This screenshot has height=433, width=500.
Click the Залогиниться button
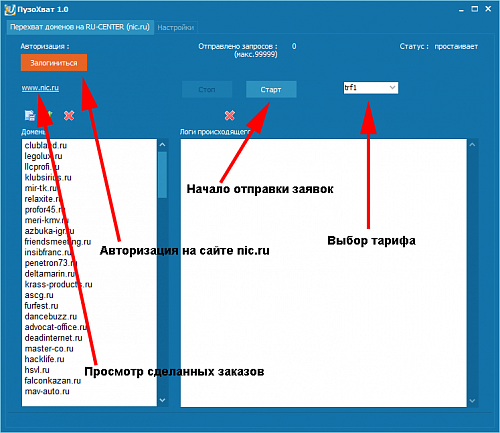tap(54, 63)
